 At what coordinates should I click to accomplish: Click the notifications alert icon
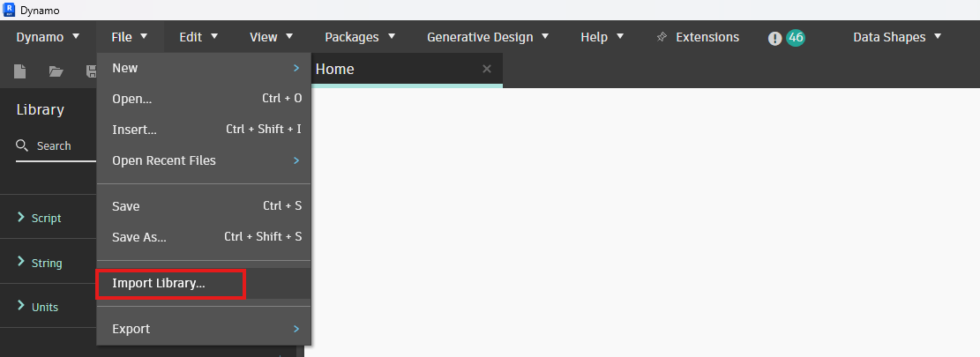point(775,38)
